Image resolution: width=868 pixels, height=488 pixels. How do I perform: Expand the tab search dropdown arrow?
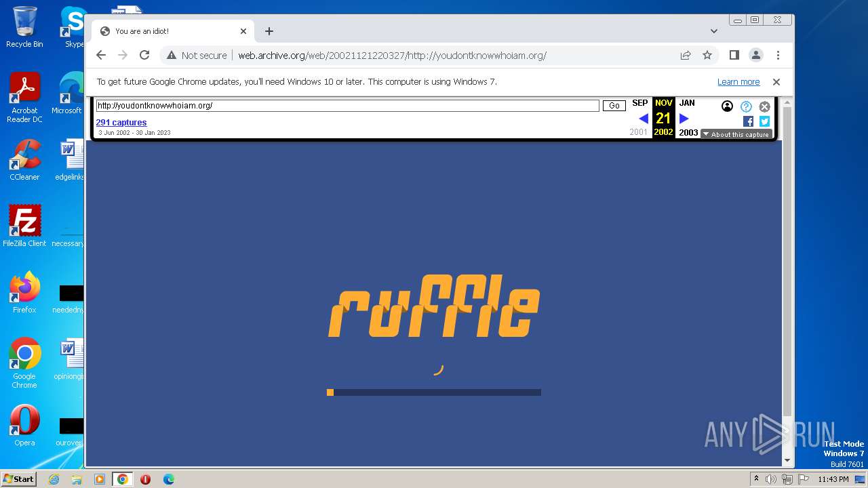(713, 31)
